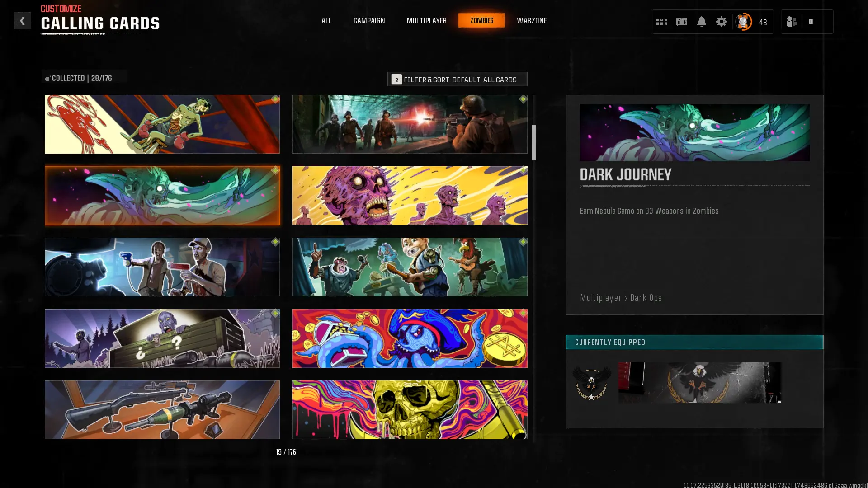Click the card list scrollbar thumb

point(533,142)
